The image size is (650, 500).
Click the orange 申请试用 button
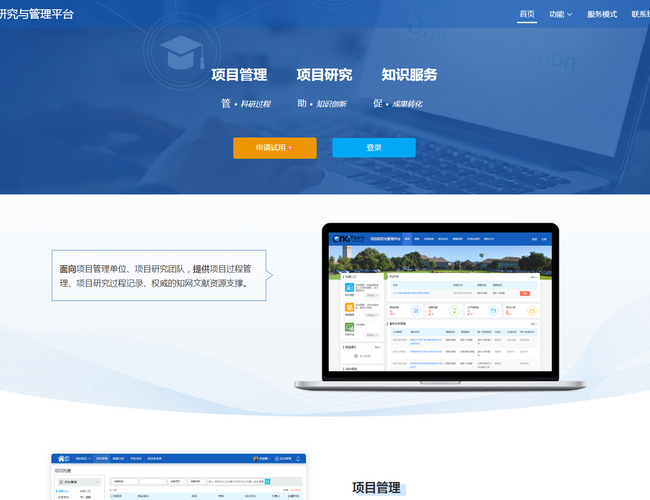coord(275,148)
